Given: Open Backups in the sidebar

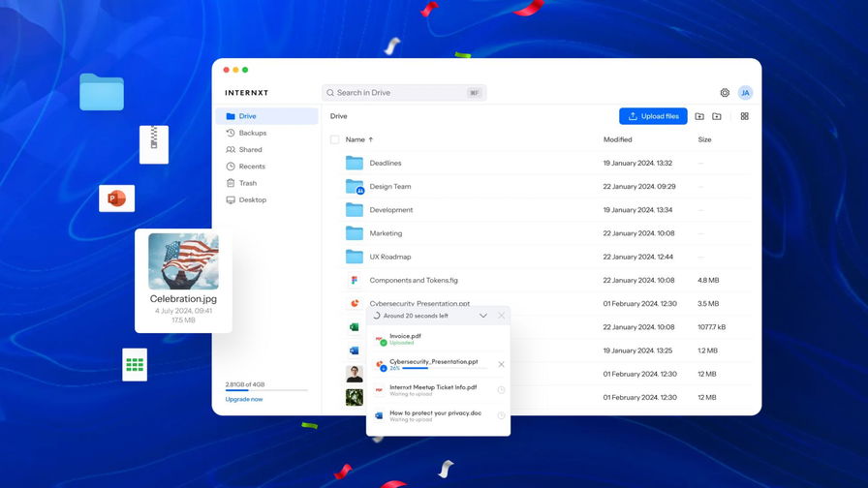Looking at the screenshot, I should [x=252, y=133].
